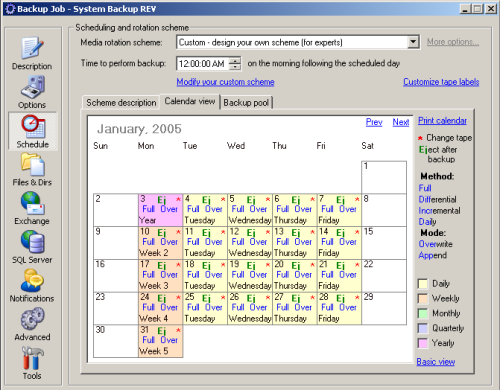Image resolution: width=500 pixels, height=390 pixels.
Task: Click the Quarterly lavender color swatch
Action: coord(423,328)
